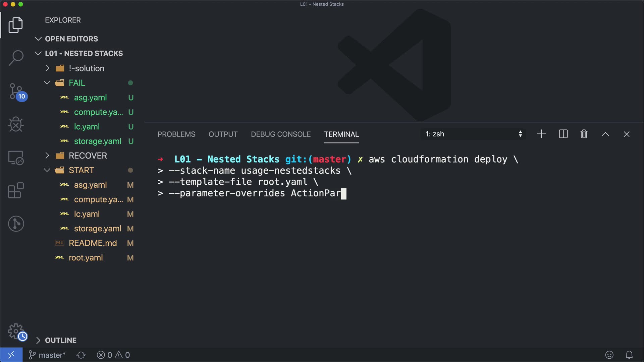Maximize panel with up chevron

[x=605, y=134]
